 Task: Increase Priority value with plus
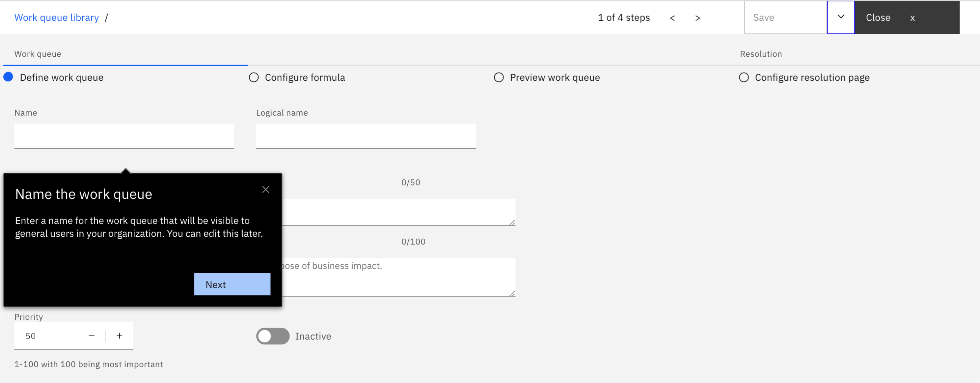[x=120, y=336]
